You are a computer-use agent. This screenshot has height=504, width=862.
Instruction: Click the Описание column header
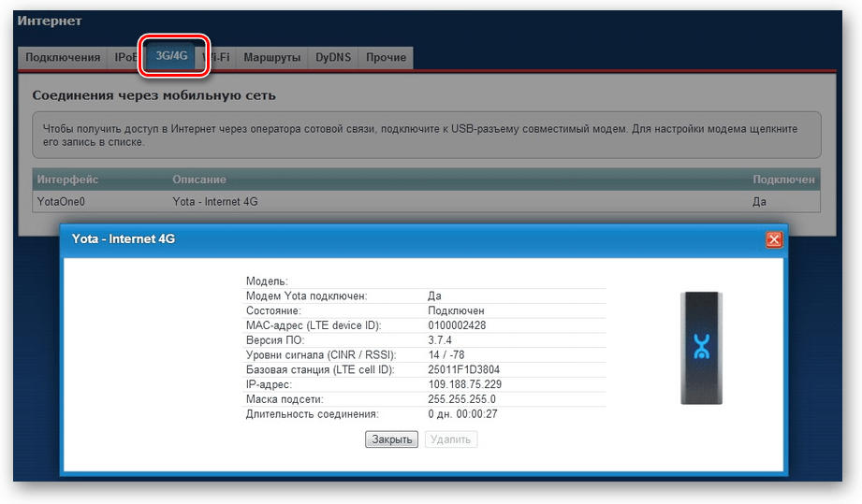199,180
